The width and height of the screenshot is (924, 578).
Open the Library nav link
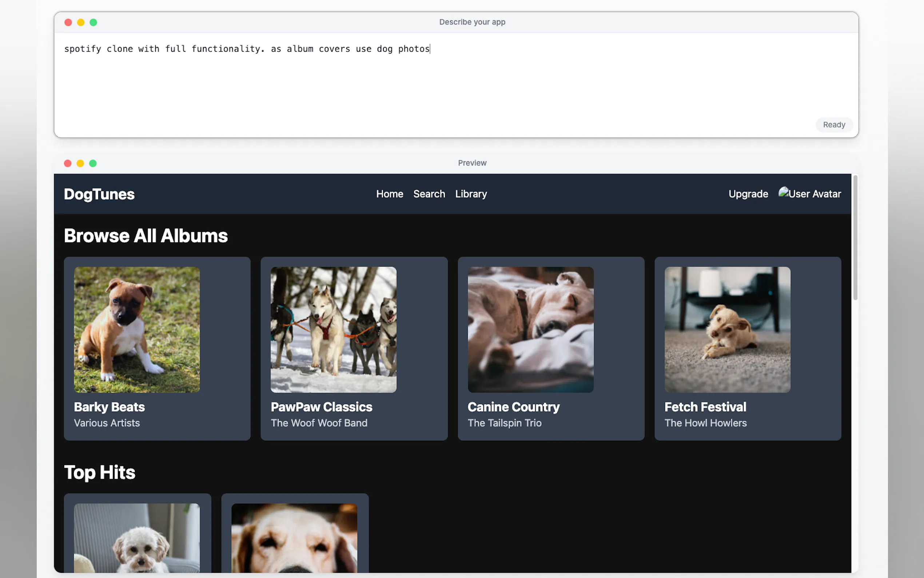(471, 194)
